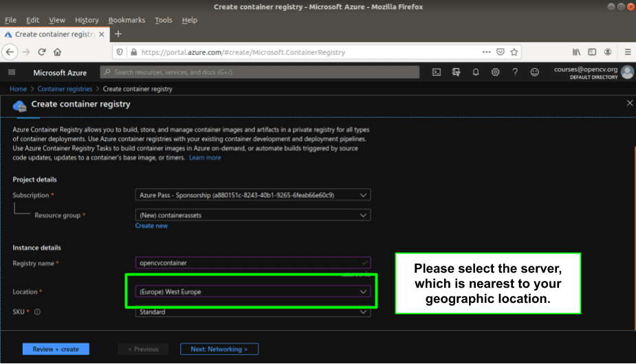
Task: Click the Previous button
Action: click(x=143, y=349)
